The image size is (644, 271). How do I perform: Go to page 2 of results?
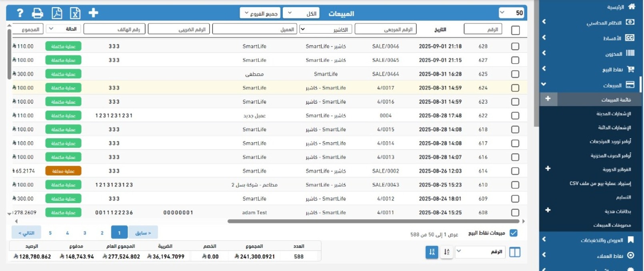click(102, 233)
